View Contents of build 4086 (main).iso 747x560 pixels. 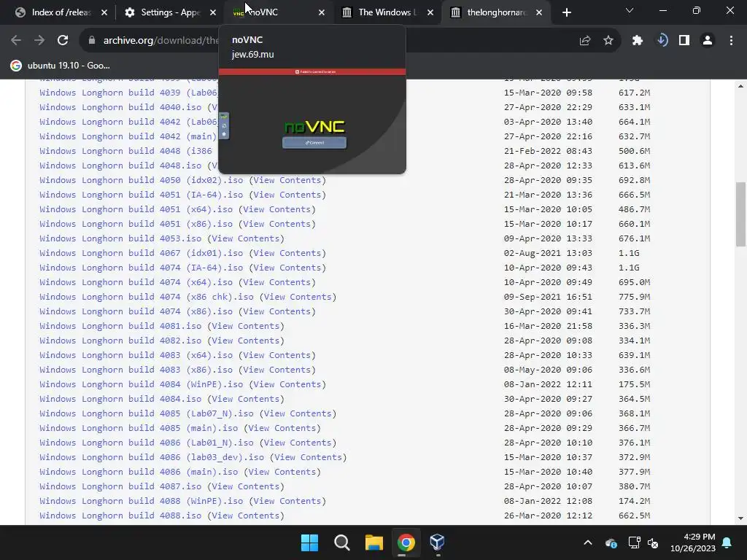click(x=282, y=472)
